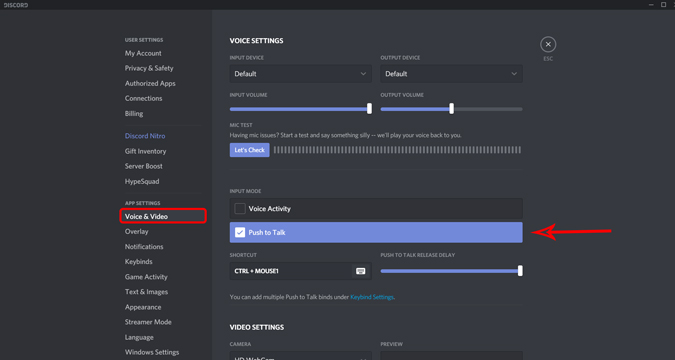Open Authorized Apps section

(150, 84)
